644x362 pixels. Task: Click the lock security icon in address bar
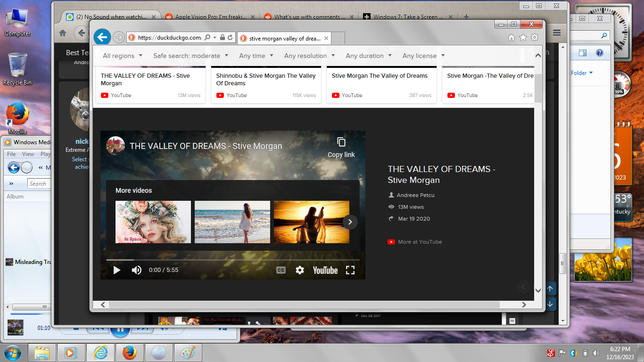223,38
